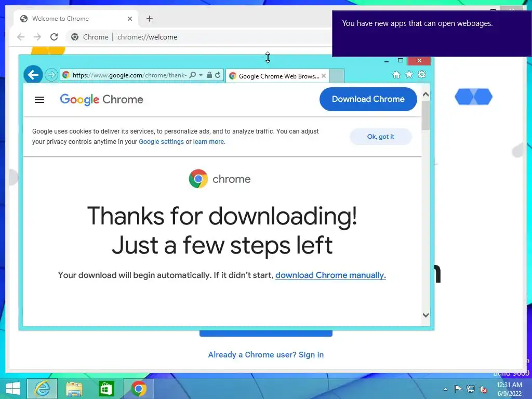Click the IE address bar URL field
This screenshot has height=399, width=532.
coord(129,75)
